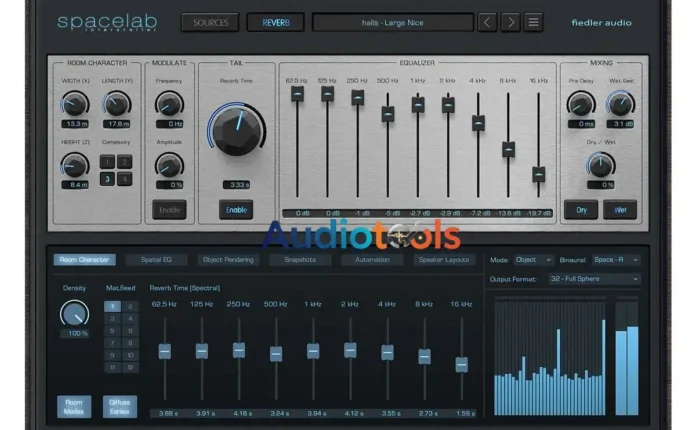Click the 2 kHz equalizer fader
Viewport: 696px width, 430px height.
[448, 105]
